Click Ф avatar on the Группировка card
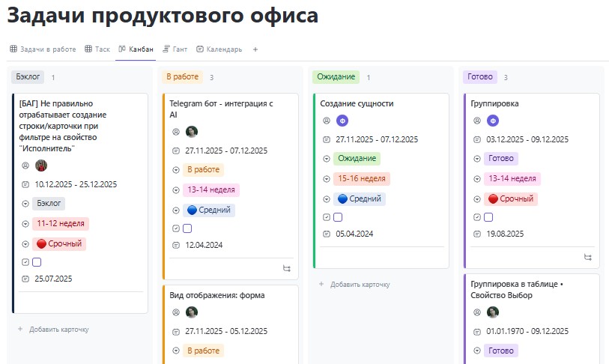The image size is (609, 364). (x=493, y=121)
